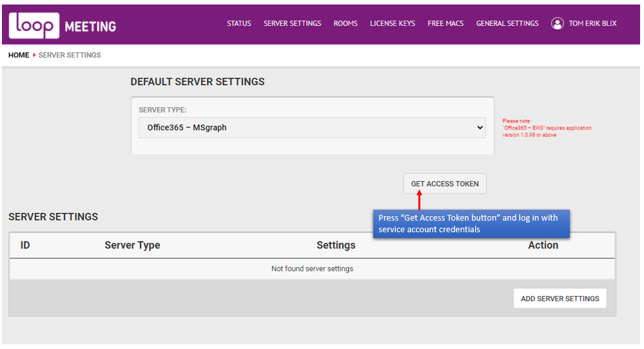The image size is (644, 349).
Task: Select the 'Not found server settings' table row
Action: (x=312, y=269)
